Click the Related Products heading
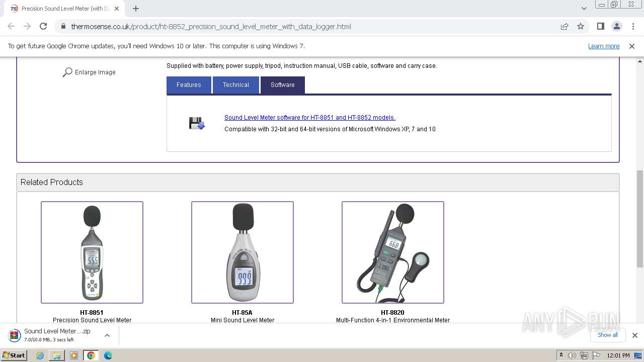 52,182
